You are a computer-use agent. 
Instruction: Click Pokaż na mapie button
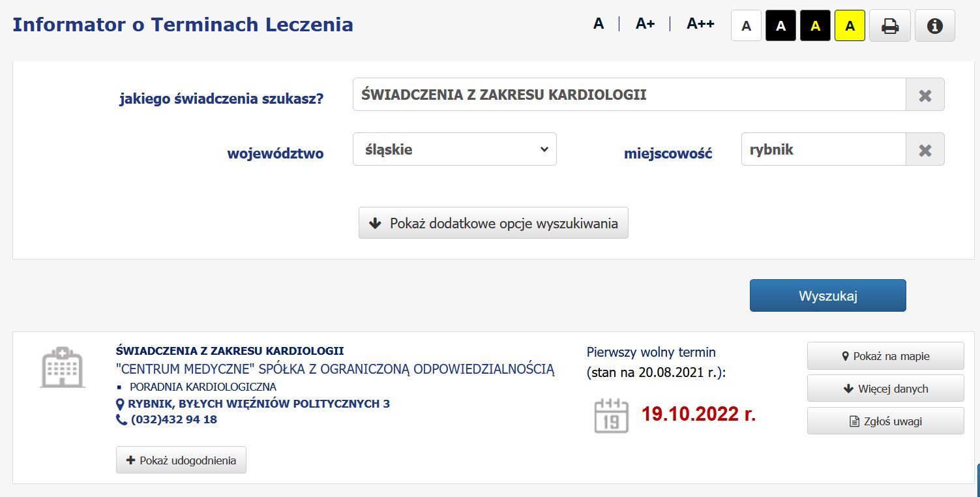(885, 356)
